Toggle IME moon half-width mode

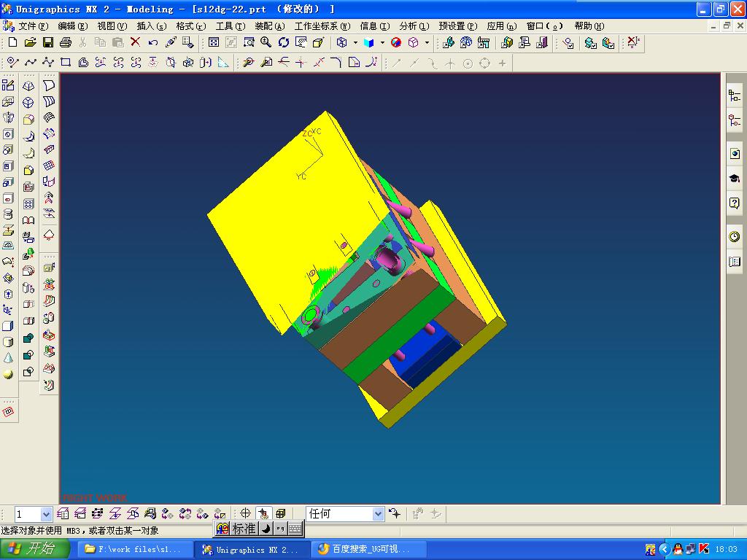tap(266, 529)
